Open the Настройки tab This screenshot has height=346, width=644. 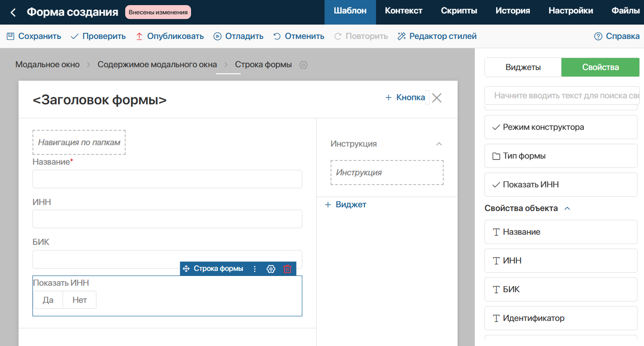point(571,11)
